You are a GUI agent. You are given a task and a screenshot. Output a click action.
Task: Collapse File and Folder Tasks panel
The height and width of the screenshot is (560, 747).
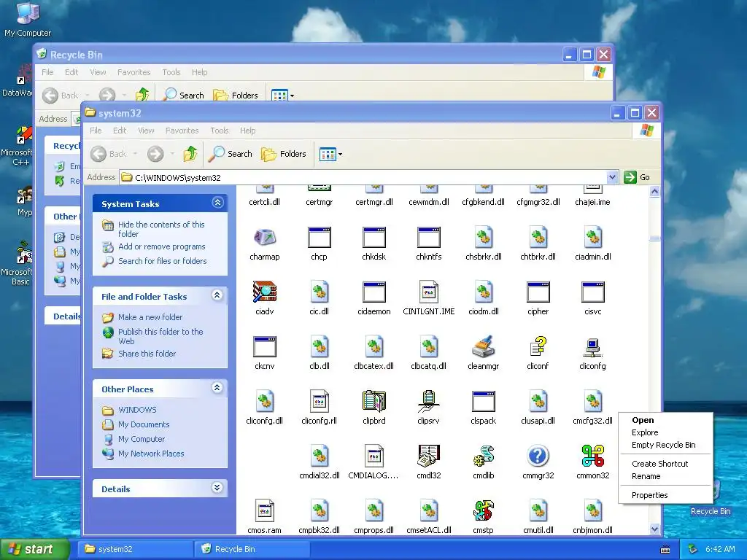[x=217, y=295]
